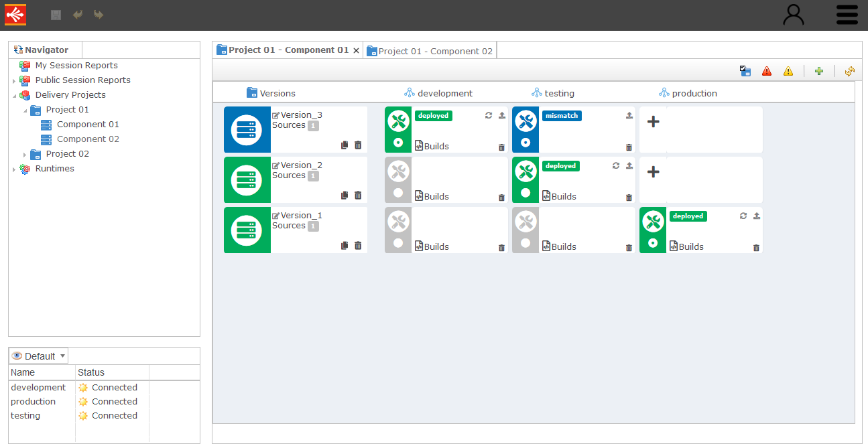Select radio circle on Version_1 testing card
The height and width of the screenshot is (448, 868).
pyautogui.click(x=525, y=242)
